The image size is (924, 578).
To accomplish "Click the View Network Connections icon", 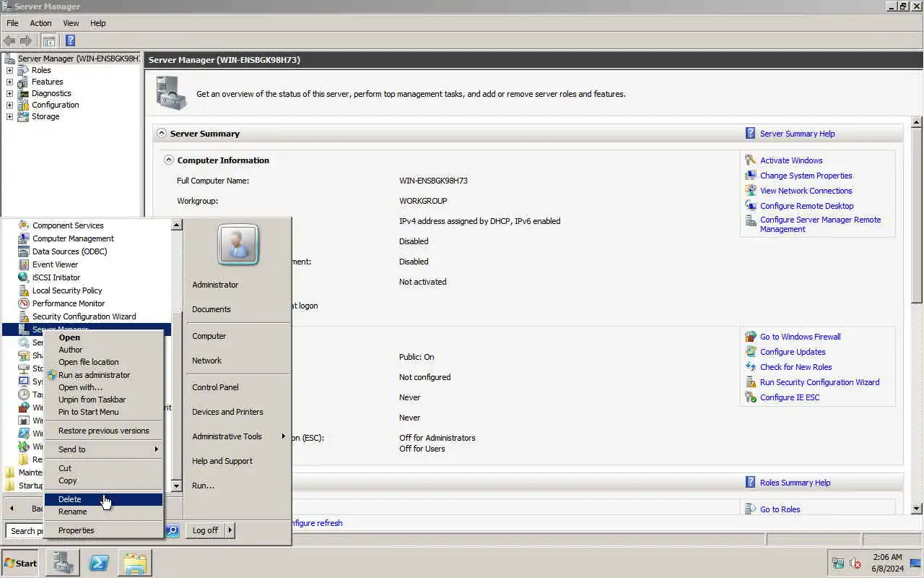I will pos(751,191).
